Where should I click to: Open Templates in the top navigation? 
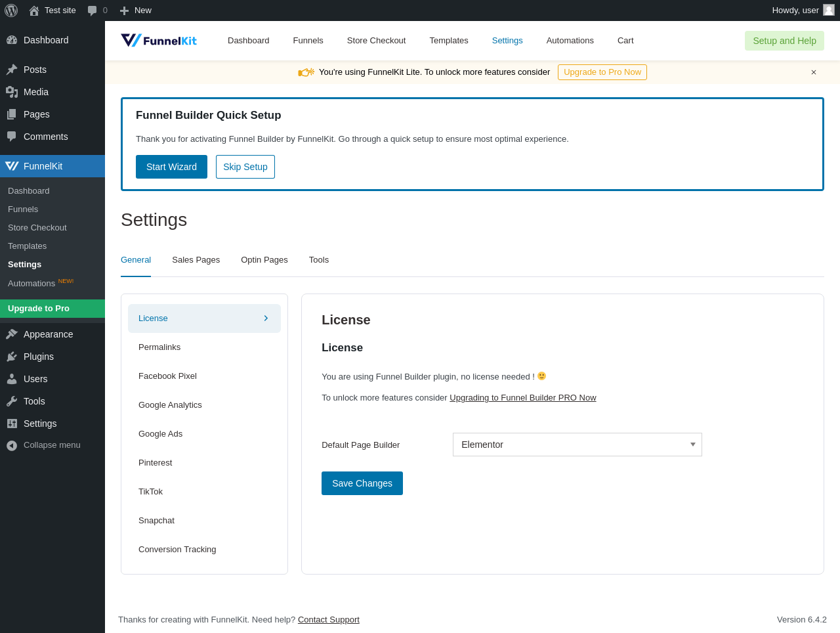pyautogui.click(x=449, y=41)
